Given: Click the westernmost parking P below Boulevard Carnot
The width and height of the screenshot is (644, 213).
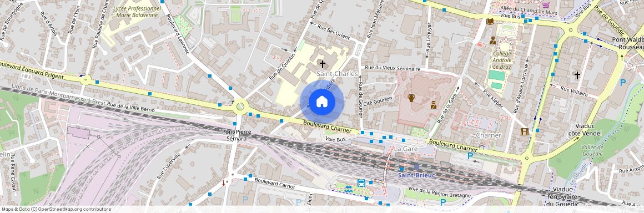Looking at the screenshot, I should [245, 200].
